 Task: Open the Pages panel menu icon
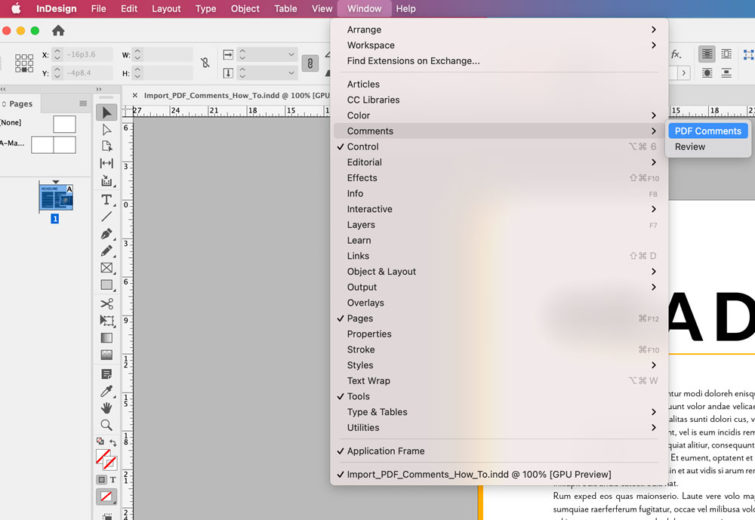(83, 104)
